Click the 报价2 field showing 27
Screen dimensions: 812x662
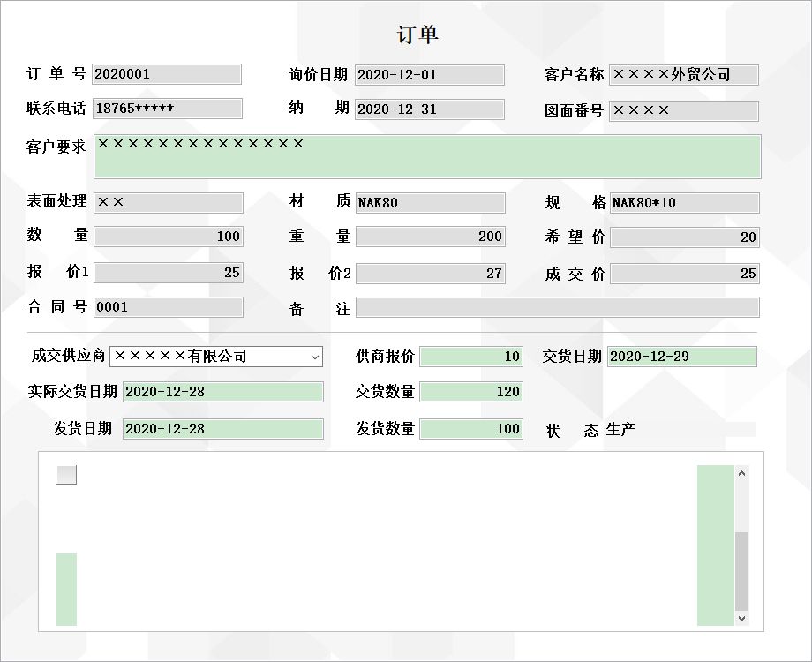tap(431, 274)
